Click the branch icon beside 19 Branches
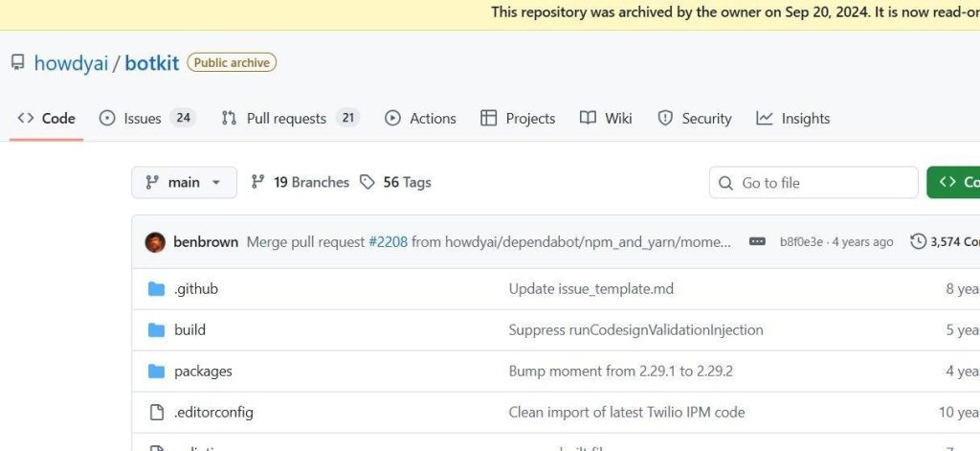The width and height of the screenshot is (980, 451). (x=257, y=182)
